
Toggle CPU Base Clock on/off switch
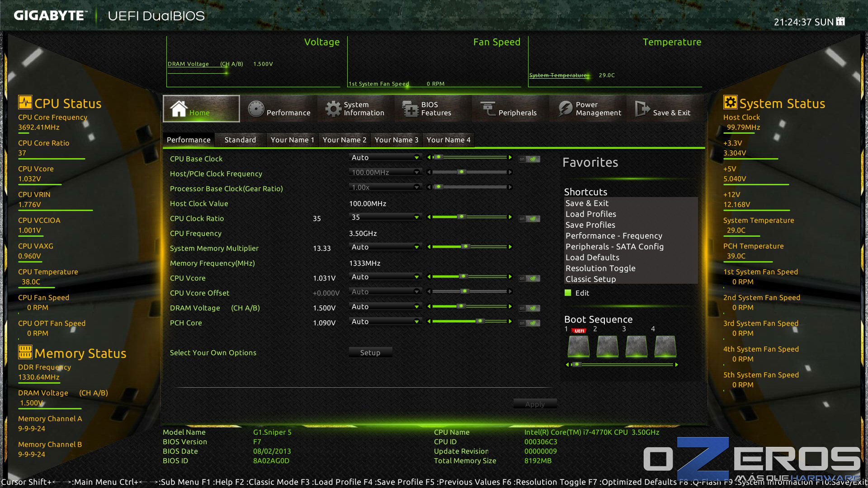[x=529, y=159]
